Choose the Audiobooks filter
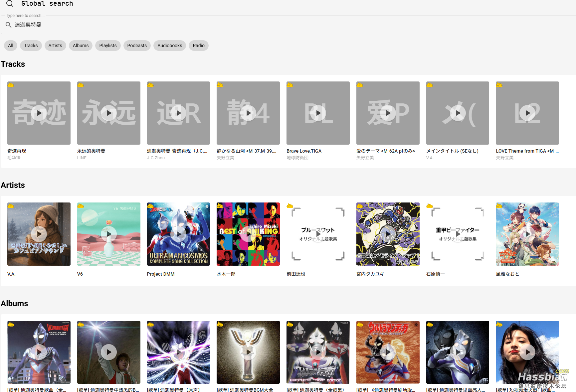Viewport: 576px width, 392px height. click(170, 46)
